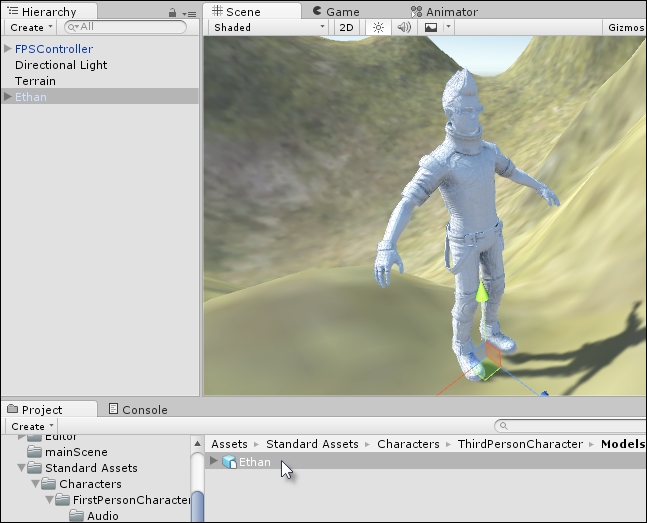The height and width of the screenshot is (523, 647).
Task: Click the blue Z-axis move handle
Action: (544, 393)
